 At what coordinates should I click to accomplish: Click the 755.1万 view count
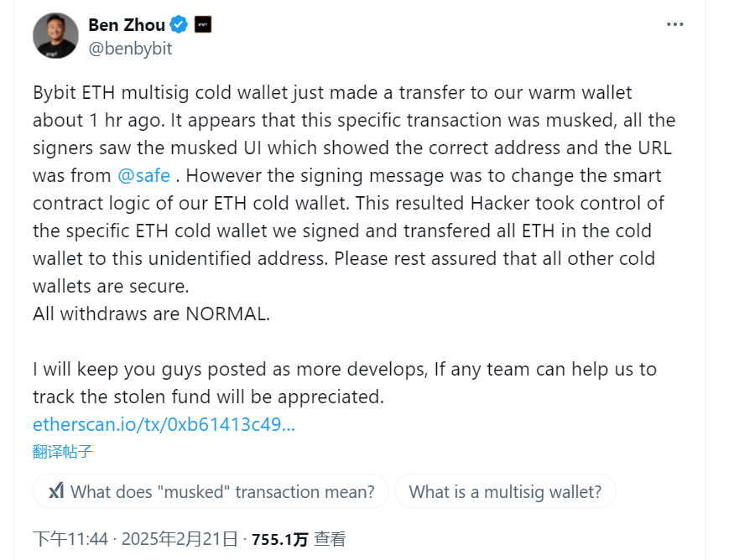279,539
